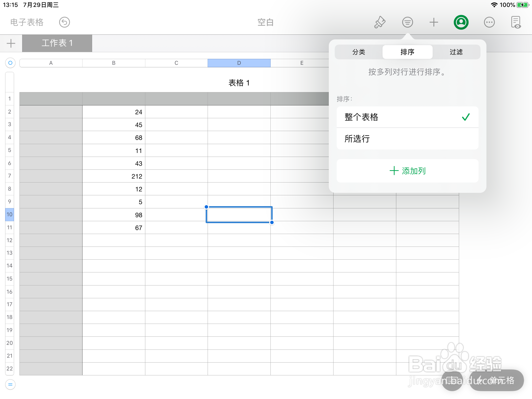Select column D header
Viewport: 532px width, 399px height.
point(239,63)
